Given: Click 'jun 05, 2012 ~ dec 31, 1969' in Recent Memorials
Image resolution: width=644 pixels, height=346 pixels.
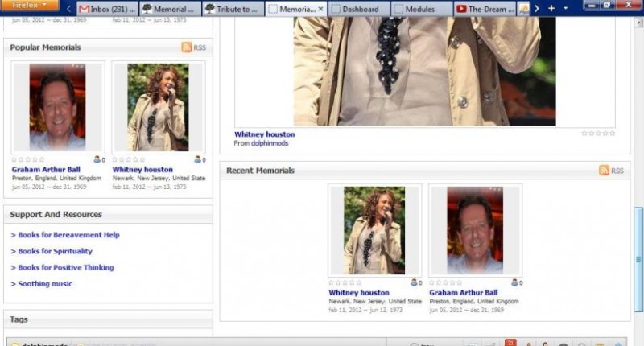Looking at the screenshot, I should tap(467, 310).
